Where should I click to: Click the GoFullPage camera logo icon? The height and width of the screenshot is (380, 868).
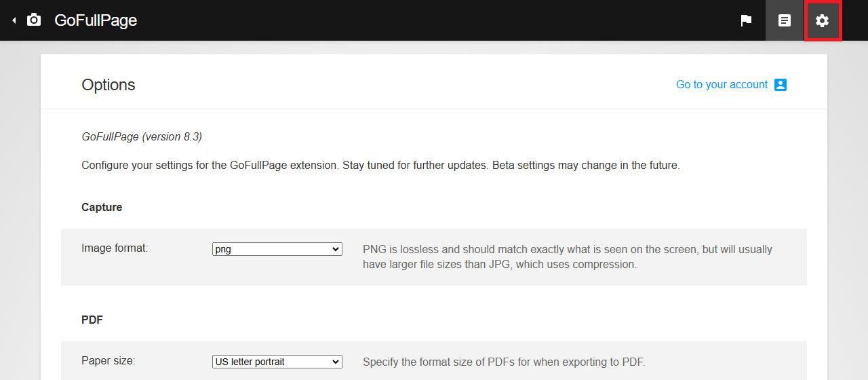(x=34, y=20)
